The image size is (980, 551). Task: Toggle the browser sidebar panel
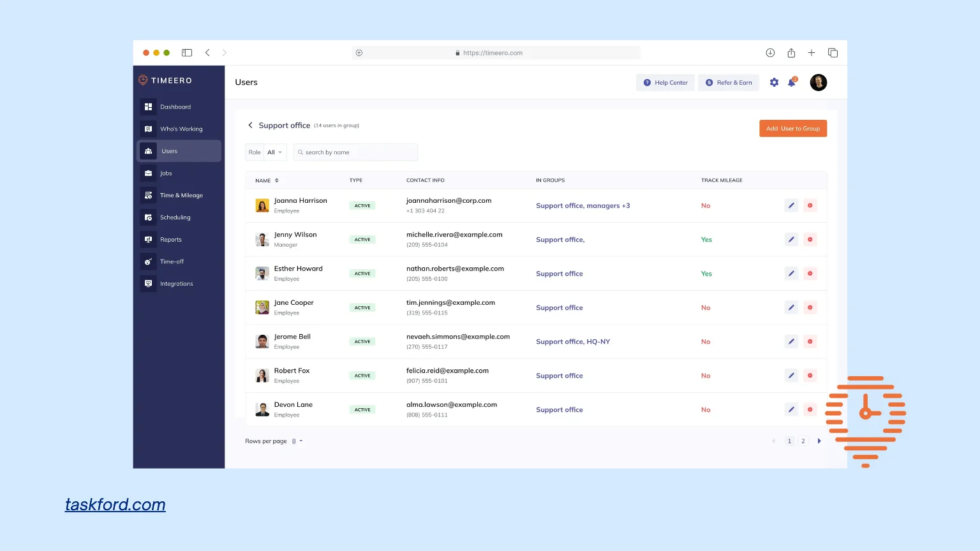click(187, 53)
